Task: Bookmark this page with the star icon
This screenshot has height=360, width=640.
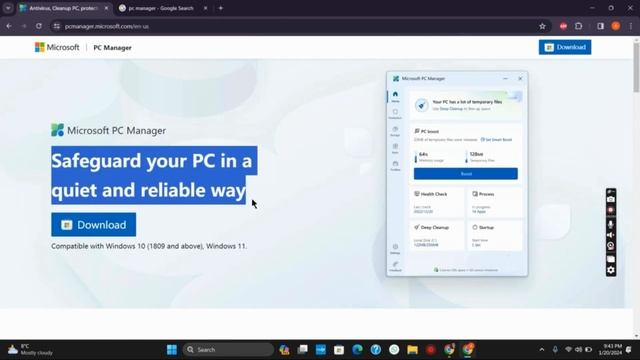Action: [x=542, y=26]
